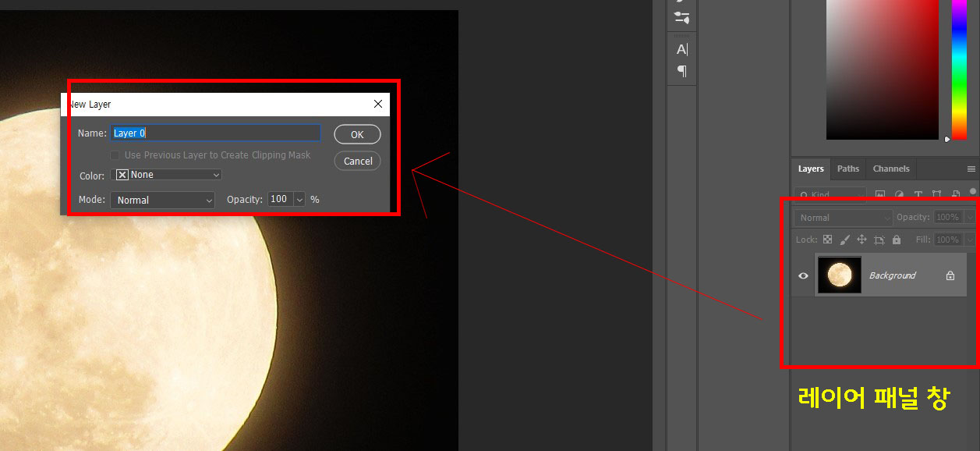Open the Character panel icon

click(x=682, y=49)
